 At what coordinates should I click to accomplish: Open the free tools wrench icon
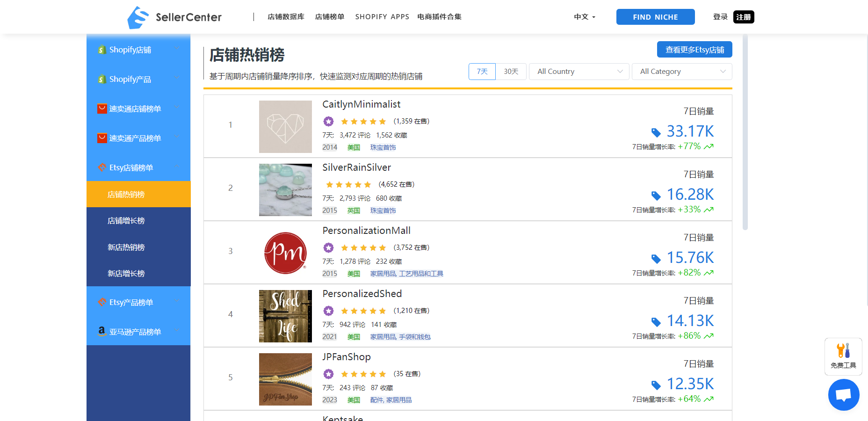click(x=843, y=351)
